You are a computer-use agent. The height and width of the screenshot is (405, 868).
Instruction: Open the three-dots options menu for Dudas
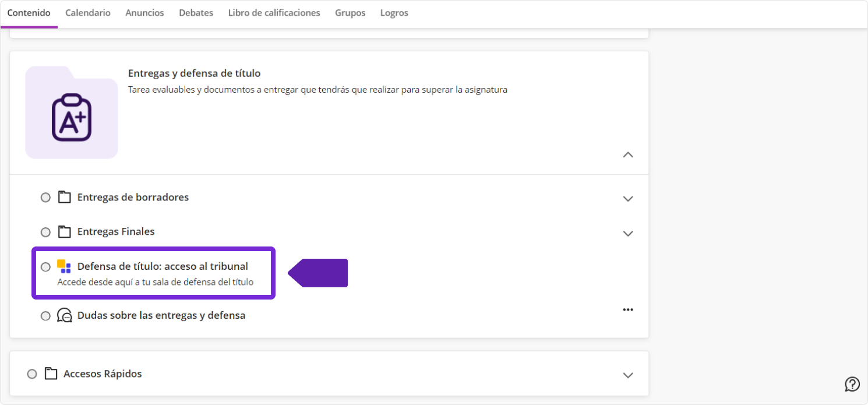click(627, 309)
